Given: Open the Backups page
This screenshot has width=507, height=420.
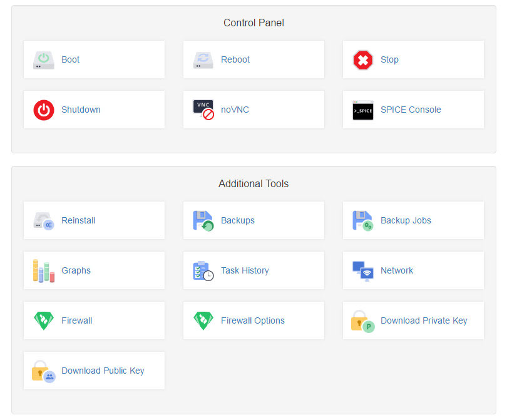Looking at the screenshot, I should 237,220.
